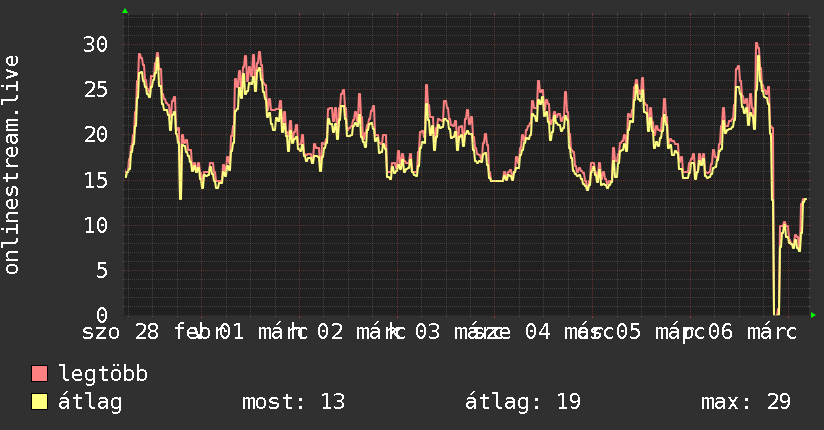This screenshot has width=824, height=430.
Task: Click the x-axis date label 06
Action: (720, 332)
